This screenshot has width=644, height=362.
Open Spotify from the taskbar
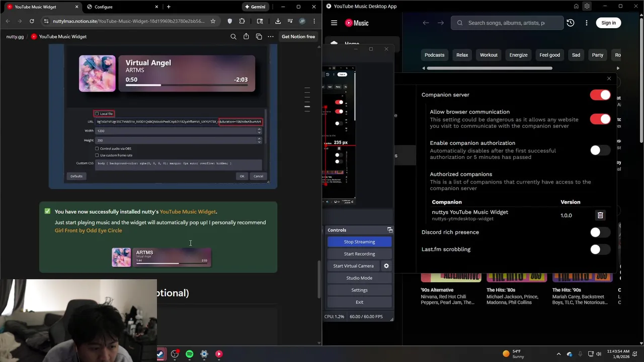coord(189,354)
